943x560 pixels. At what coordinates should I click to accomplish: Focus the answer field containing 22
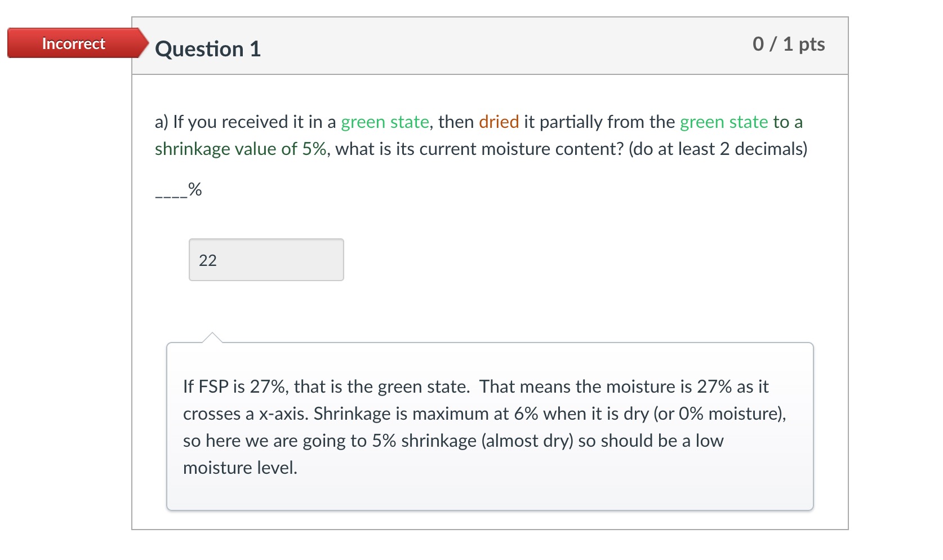(266, 260)
